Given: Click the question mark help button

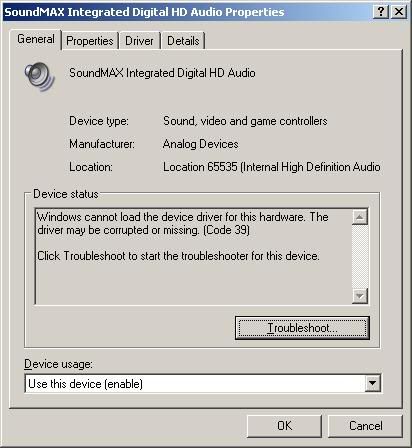Looking at the screenshot, I should (381, 12).
